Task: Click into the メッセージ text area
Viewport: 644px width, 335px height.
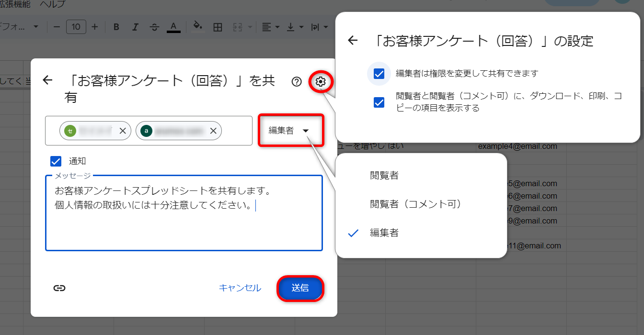Action: point(184,213)
